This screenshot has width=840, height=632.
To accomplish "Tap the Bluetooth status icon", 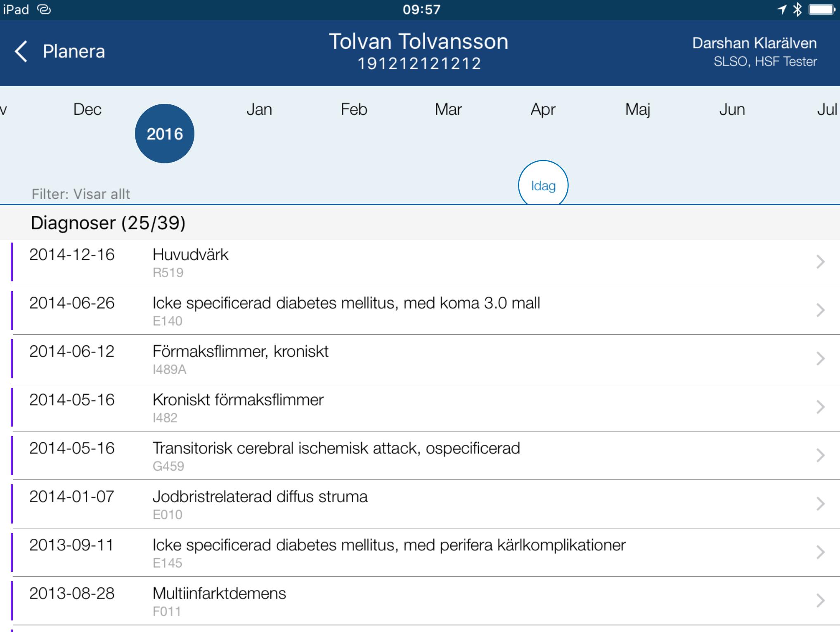I will [x=797, y=9].
